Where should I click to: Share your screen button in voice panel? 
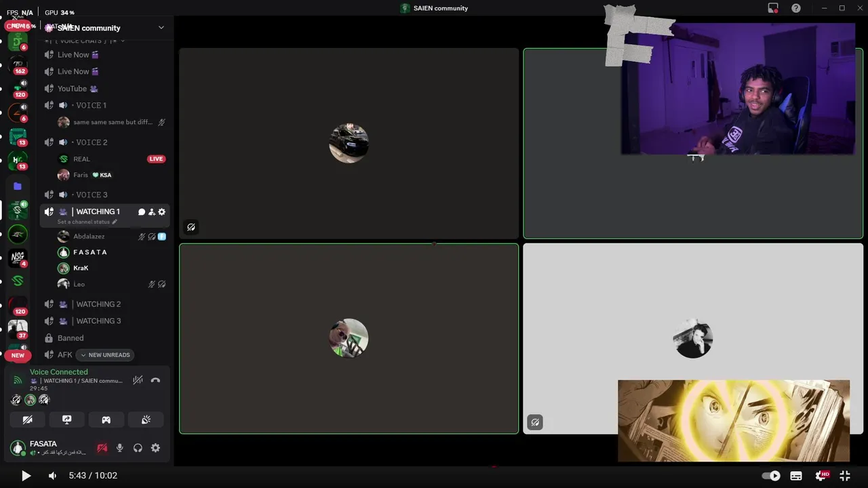(66, 420)
